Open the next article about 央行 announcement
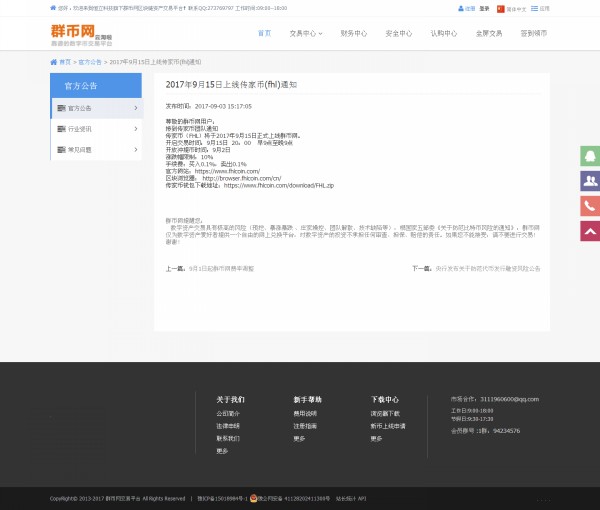 [x=488, y=269]
